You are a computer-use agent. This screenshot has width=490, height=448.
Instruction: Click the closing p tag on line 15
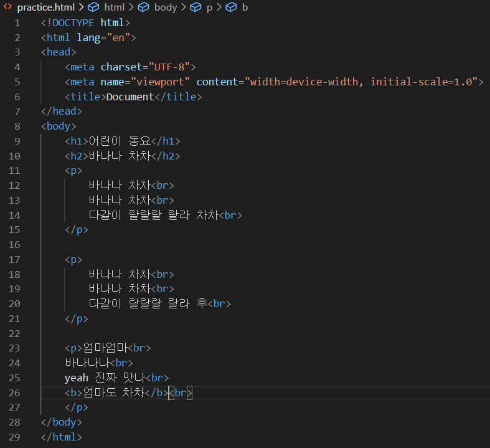click(77, 230)
